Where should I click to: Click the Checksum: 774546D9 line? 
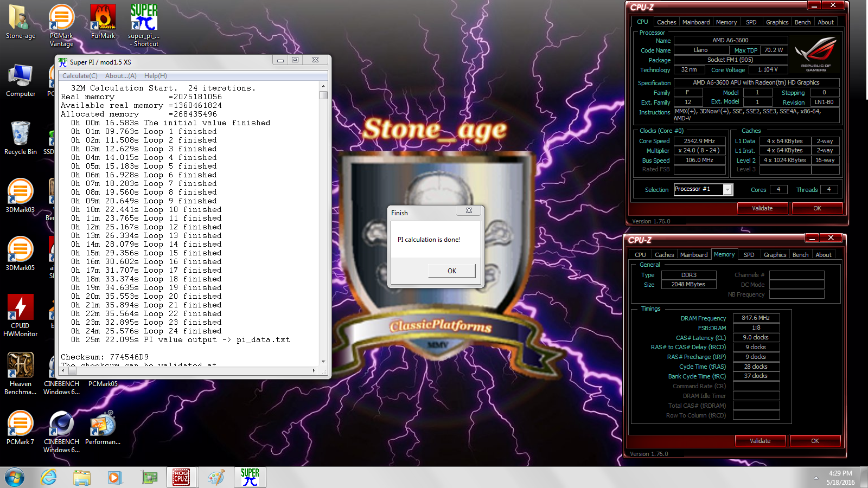click(105, 357)
